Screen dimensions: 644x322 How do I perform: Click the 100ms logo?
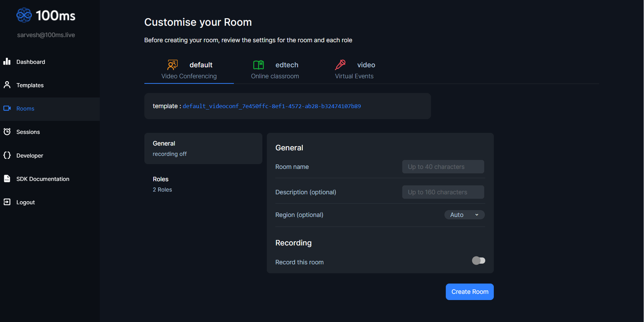point(46,15)
